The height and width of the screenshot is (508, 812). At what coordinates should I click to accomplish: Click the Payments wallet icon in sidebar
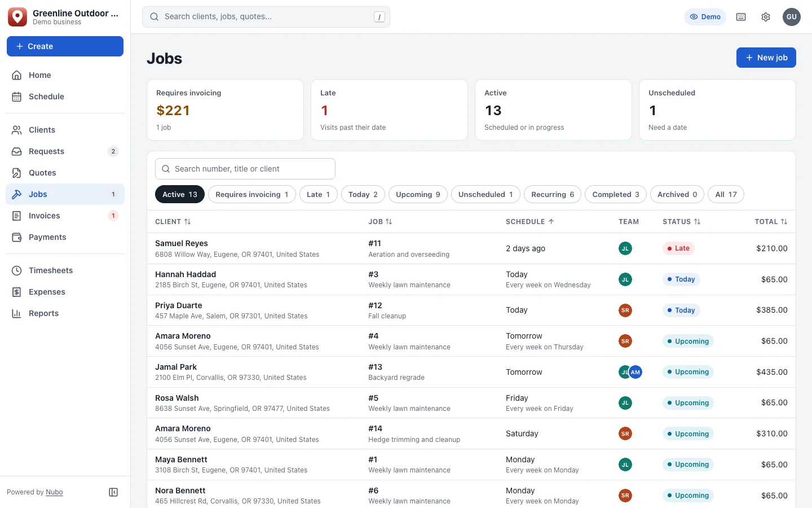(x=17, y=237)
